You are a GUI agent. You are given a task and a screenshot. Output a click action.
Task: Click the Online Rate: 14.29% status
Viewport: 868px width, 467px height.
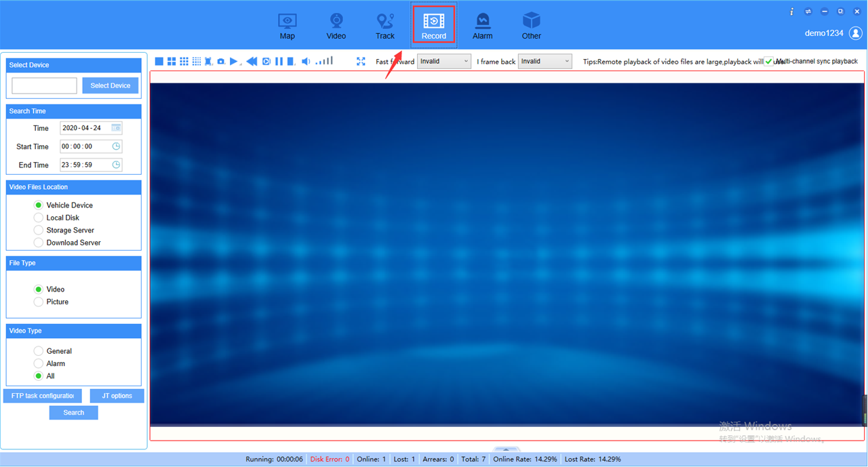click(x=525, y=460)
